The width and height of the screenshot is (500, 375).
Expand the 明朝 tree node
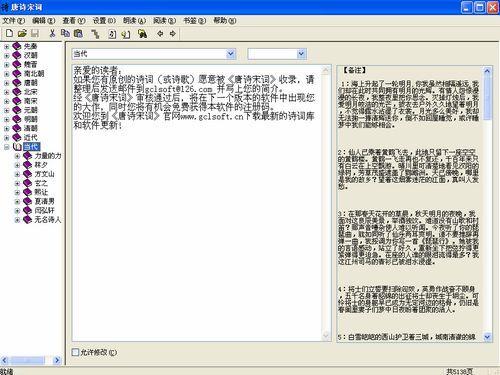tap(6, 119)
